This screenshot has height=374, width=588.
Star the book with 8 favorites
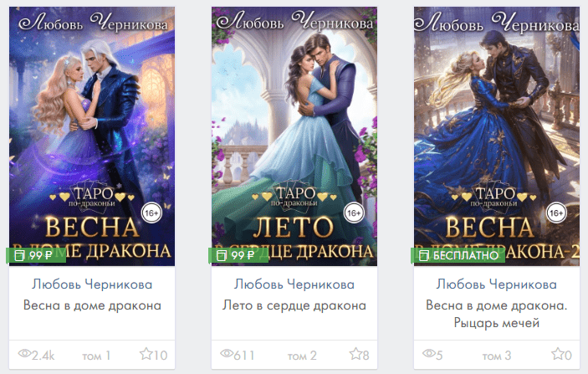tap(355, 354)
